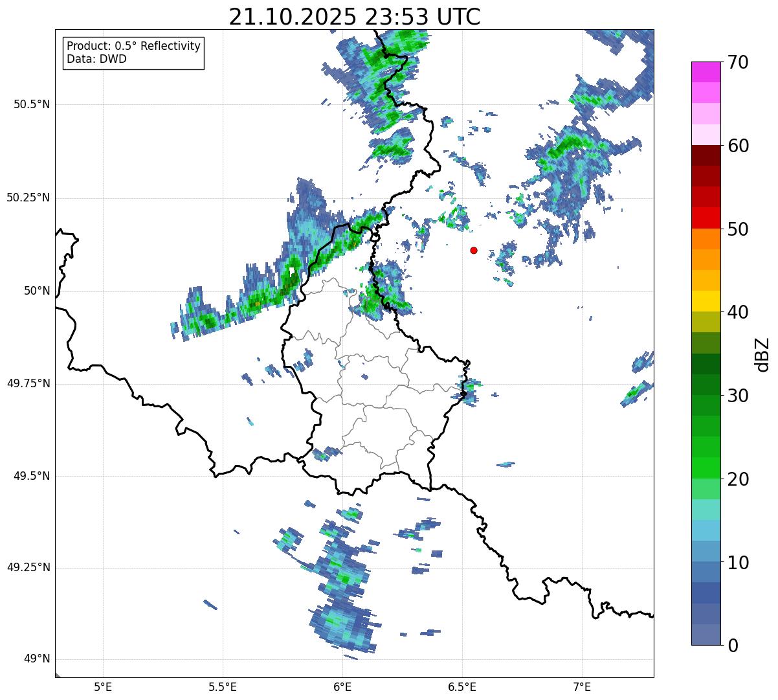Click the "49.25°N" latitude label
Viewport: 778px width, 700px height.
(x=28, y=567)
